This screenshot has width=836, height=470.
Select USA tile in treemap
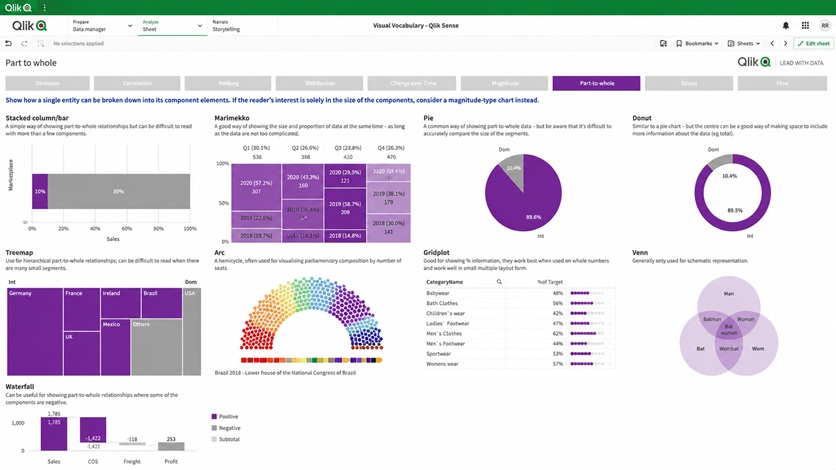click(x=192, y=331)
